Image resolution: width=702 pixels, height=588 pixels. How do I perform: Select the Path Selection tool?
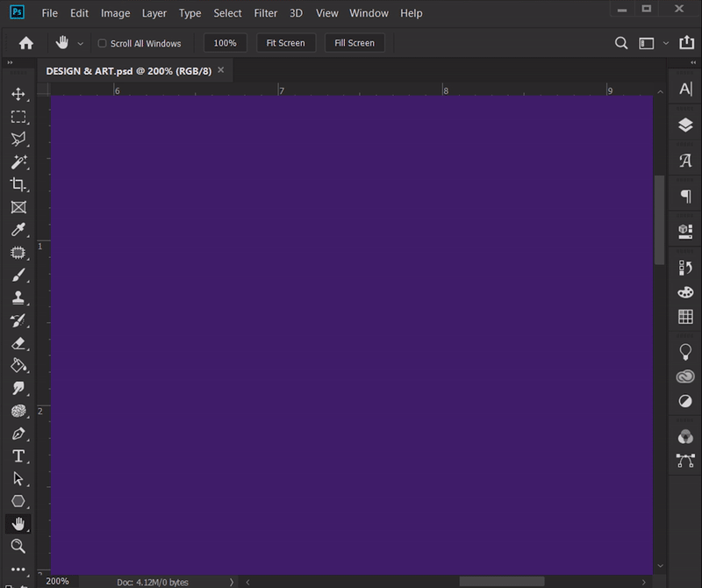pyautogui.click(x=18, y=478)
